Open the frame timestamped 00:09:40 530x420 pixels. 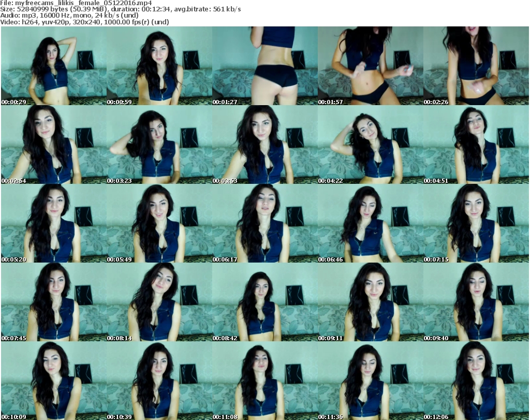[476, 302]
